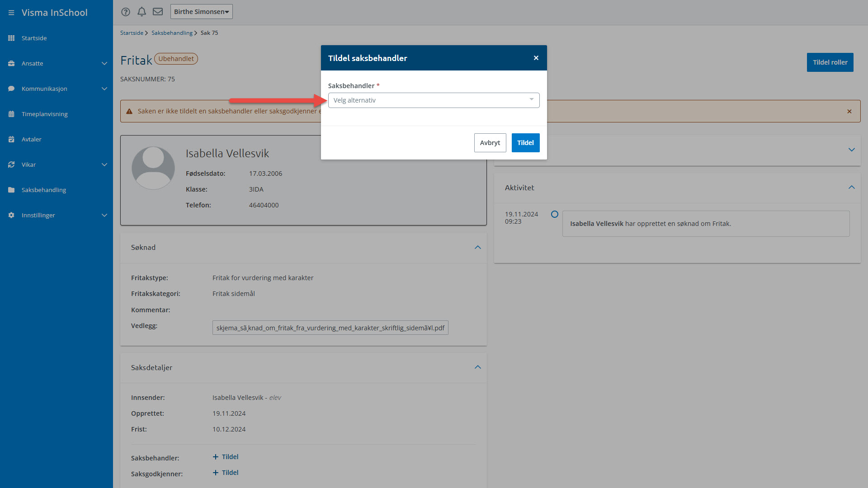Open Birthe Simonsen user dropdown

click(201, 12)
